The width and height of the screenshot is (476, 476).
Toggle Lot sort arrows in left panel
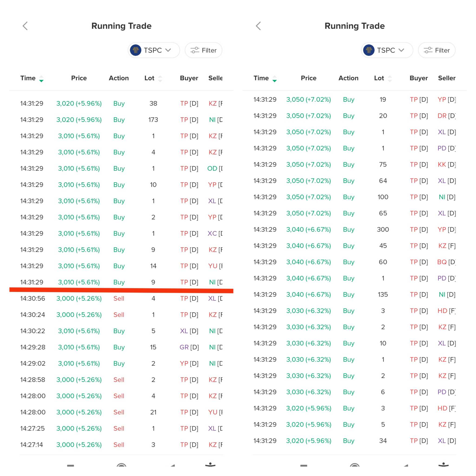coord(160,79)
